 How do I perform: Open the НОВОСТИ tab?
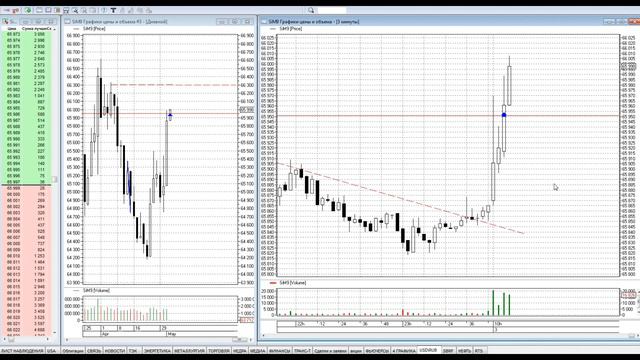pos(115,351)
